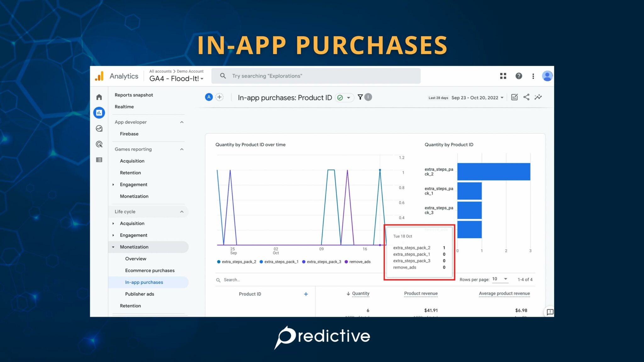This screenshot has width=644, height=362.
Task: Open the Library icon at sidebar bottom
Action: pyautogui.click(x=99, y=160)
